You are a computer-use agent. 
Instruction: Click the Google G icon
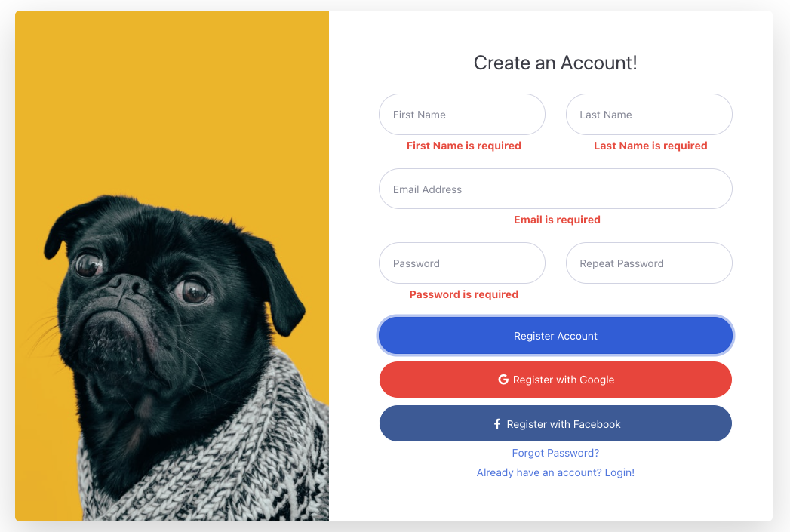point(503,380)
